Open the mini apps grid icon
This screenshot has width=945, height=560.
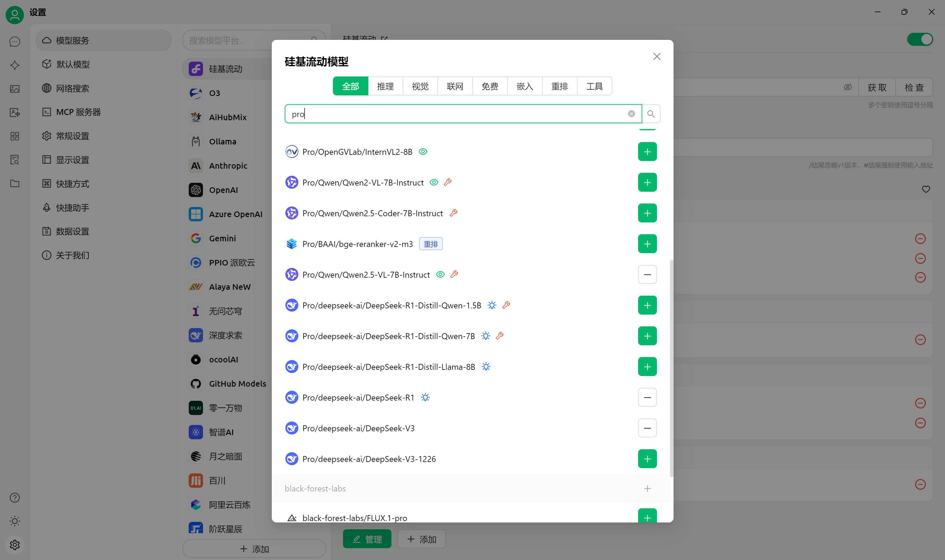pos(15,136)
